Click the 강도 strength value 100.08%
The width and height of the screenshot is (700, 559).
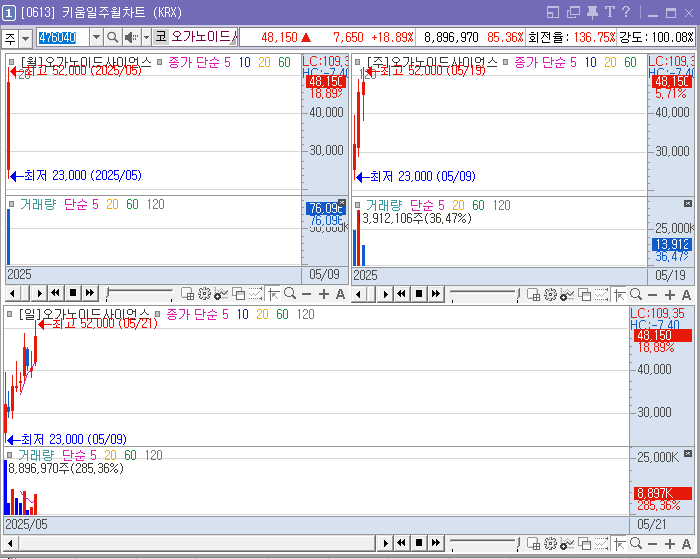click(673, 38)
